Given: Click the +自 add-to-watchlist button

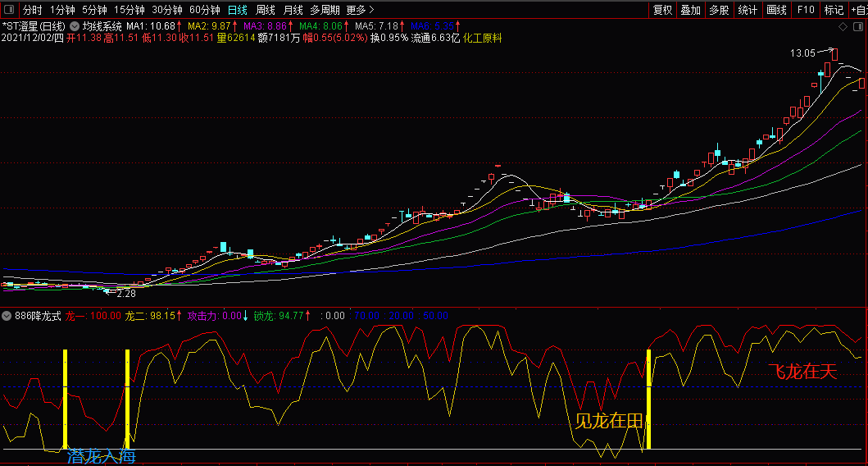Looking at the screenshot, I should coord(859,10).
